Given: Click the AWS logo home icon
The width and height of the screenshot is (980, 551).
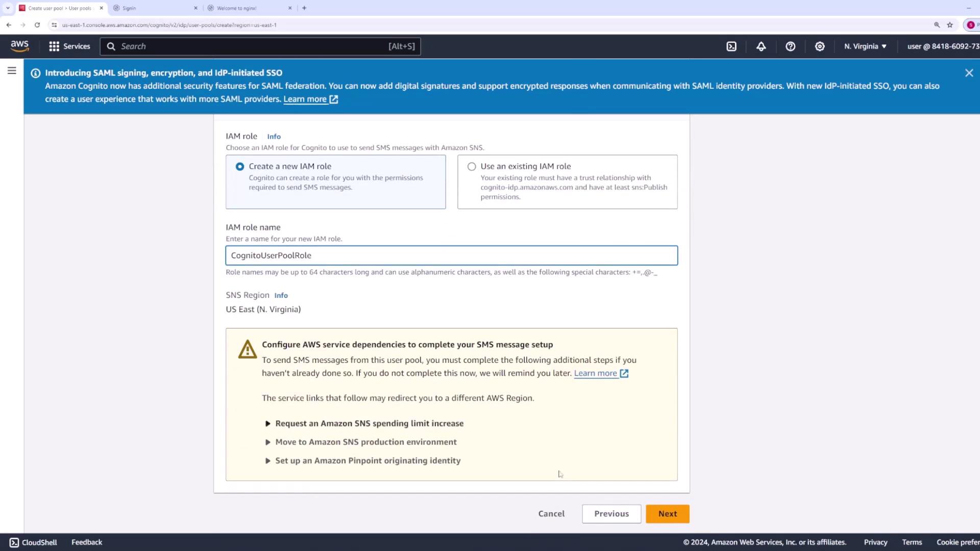Looking at the screenshot, I should 20,46.
